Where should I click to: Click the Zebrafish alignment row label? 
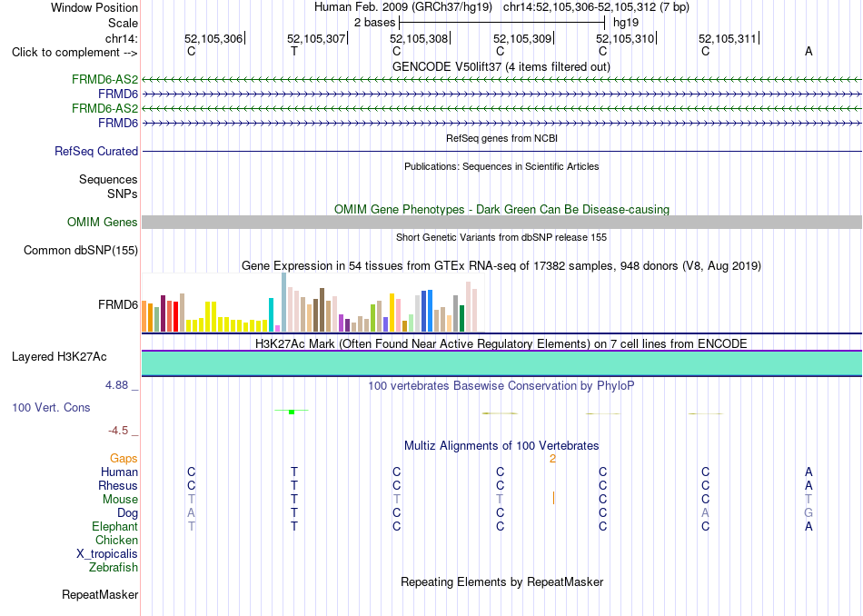114,567
